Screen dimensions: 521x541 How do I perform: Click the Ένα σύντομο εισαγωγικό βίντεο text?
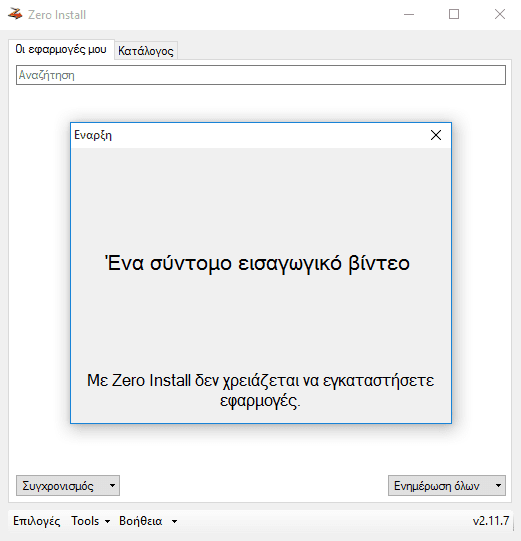(257, 263)
